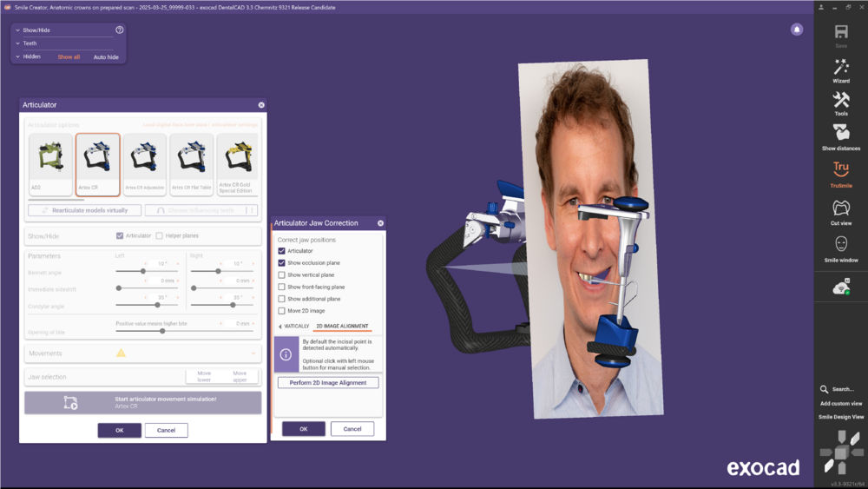Close the Articulator dialog
Viewport: 868px width, 489px height.
click(261, 105)
